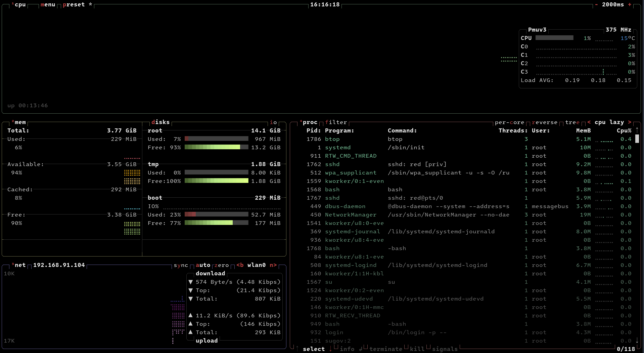Toggle io mode for disks

point(273,122)
